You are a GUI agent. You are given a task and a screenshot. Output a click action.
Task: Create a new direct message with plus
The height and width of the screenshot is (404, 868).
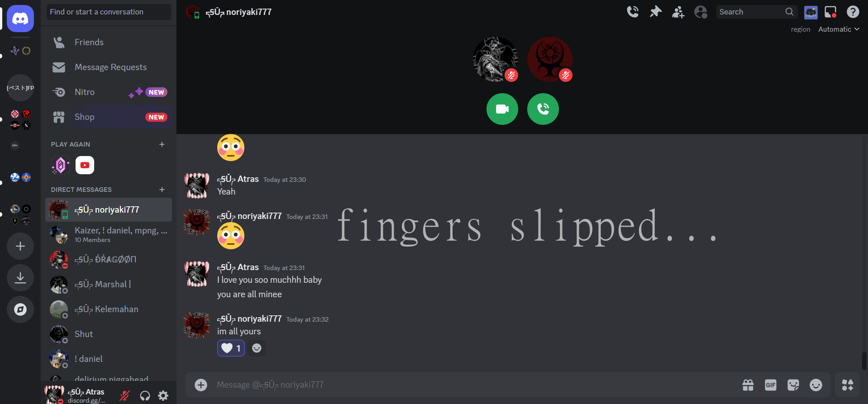pyautogui.click(x=162, y=190)
